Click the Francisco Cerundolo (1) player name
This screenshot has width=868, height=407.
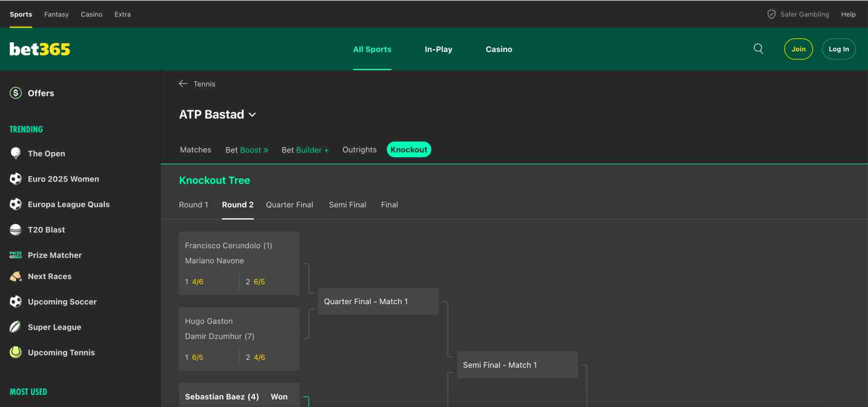[228, 245]
